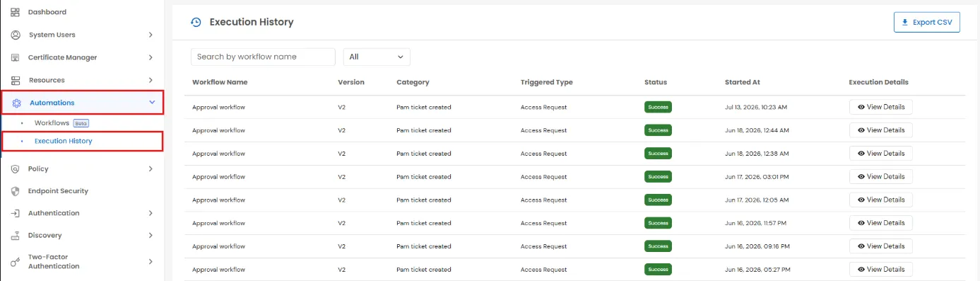Click the Execution Details column header
The image size is (980, 281).
click(x=878, y=82)
